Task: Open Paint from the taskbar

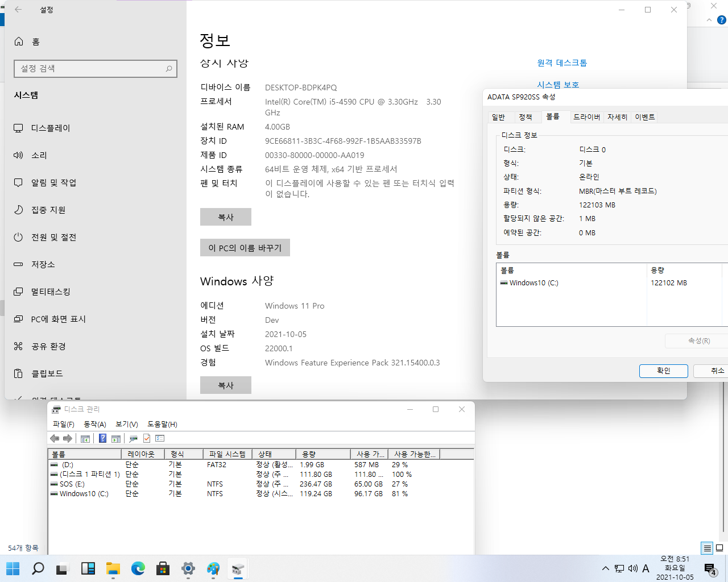Action: click(213, 568)
